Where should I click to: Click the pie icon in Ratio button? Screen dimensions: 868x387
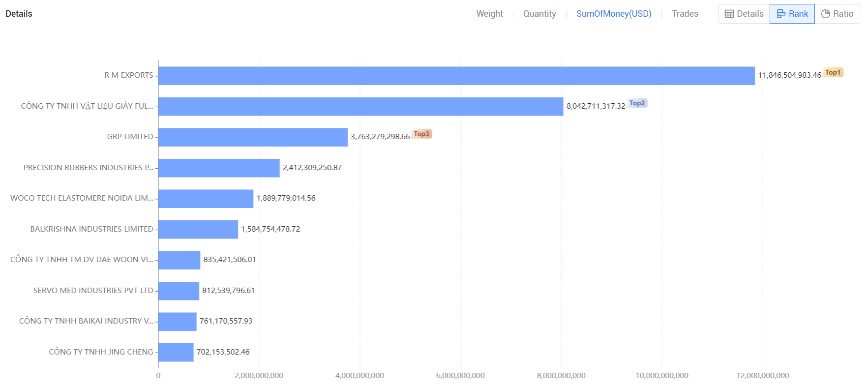point(826,14)
